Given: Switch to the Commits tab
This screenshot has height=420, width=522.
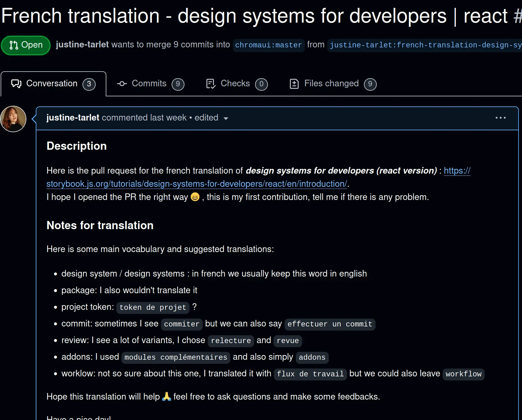Looking at the screenshot, I should pos(150,84).
